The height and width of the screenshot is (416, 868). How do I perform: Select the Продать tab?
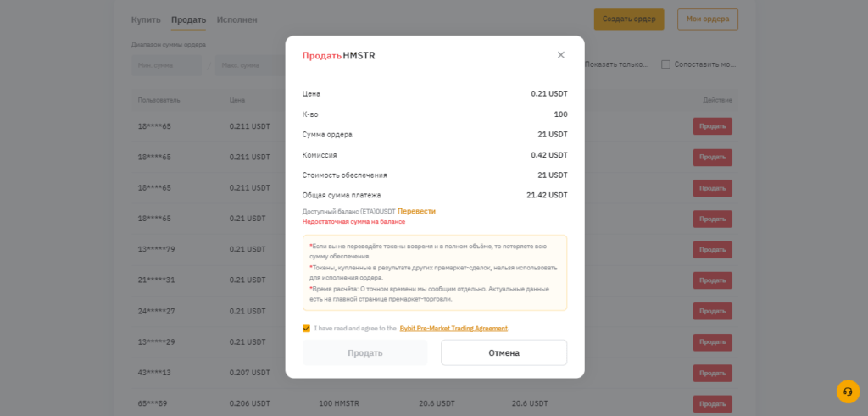pos(188,20)
